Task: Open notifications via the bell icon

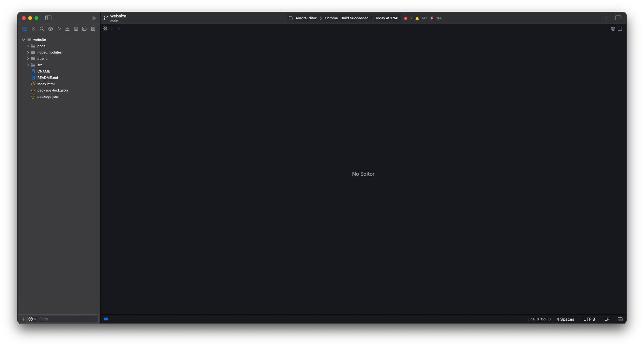Action: click(432, 18)
